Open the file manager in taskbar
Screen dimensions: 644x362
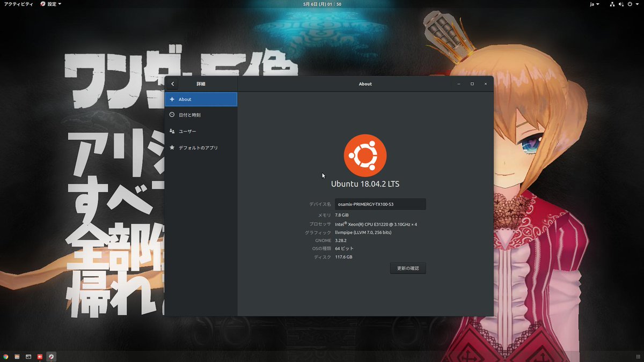click(17, 357)
